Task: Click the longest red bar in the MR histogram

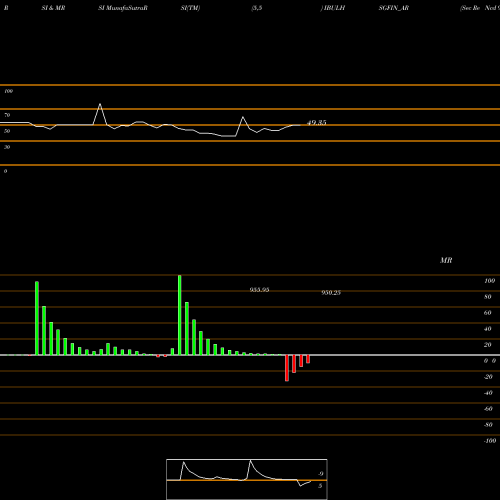Action: [287, 368]
